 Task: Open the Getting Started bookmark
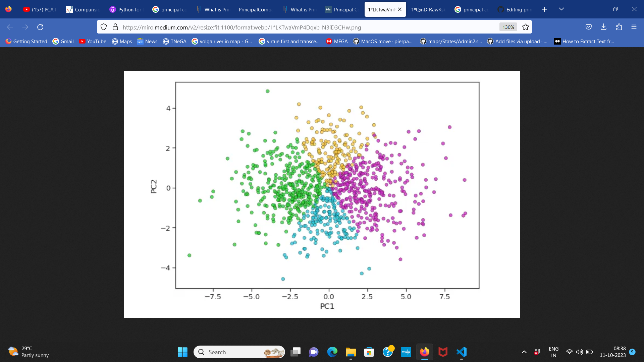pos(26,41)
